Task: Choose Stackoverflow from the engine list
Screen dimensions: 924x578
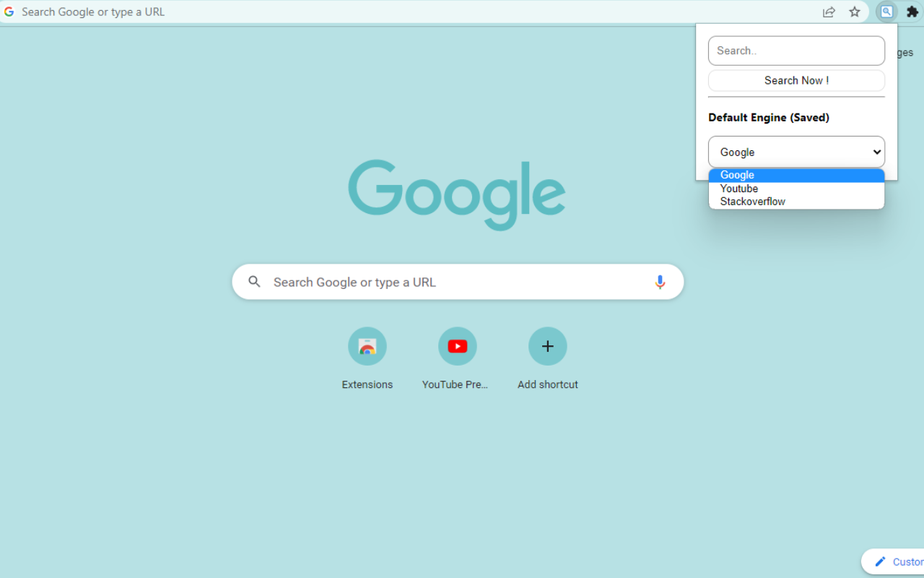Action: (796, 202)
